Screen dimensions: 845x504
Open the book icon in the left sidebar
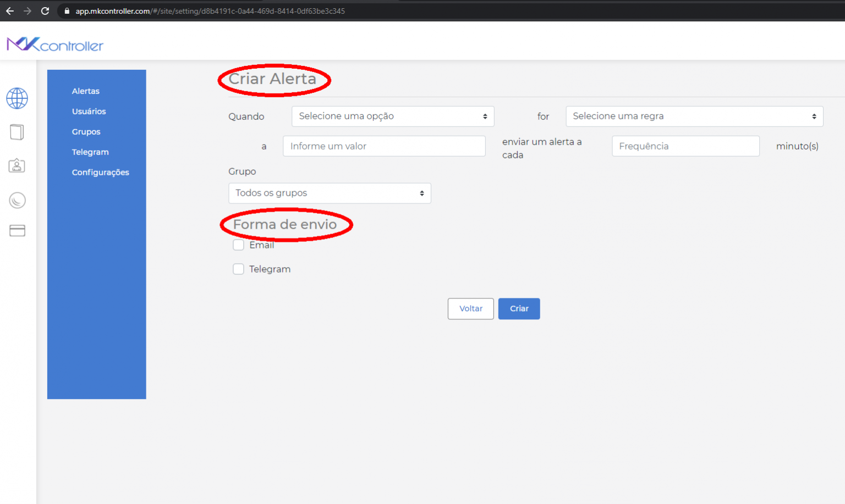(17, 132)
